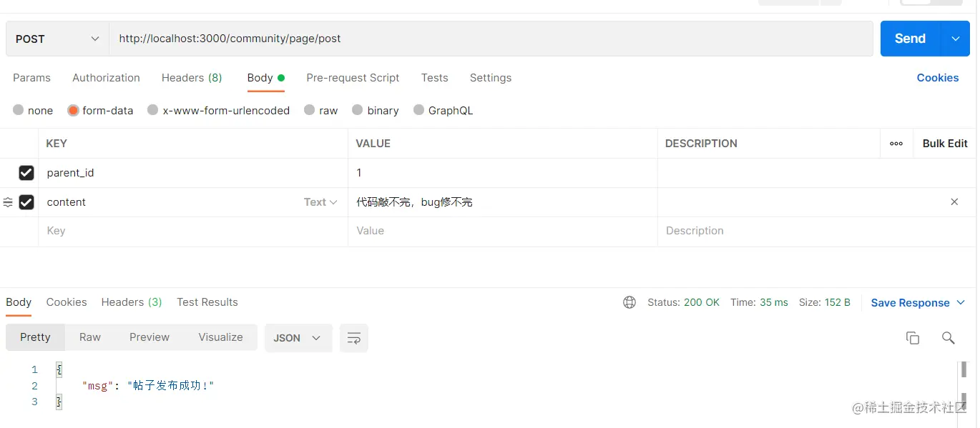This screenshot has height=428, width=980.
Task: Toggle the wrap lines icon
Action: click(x=354, y=338)
